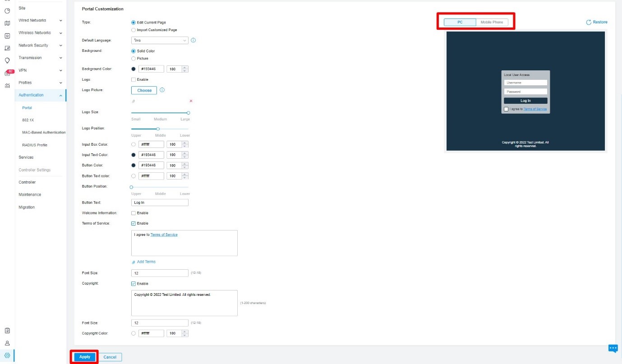622x364 pixels.
Task: Click the Logo Position slider handle
Action: tap(158, 129)
